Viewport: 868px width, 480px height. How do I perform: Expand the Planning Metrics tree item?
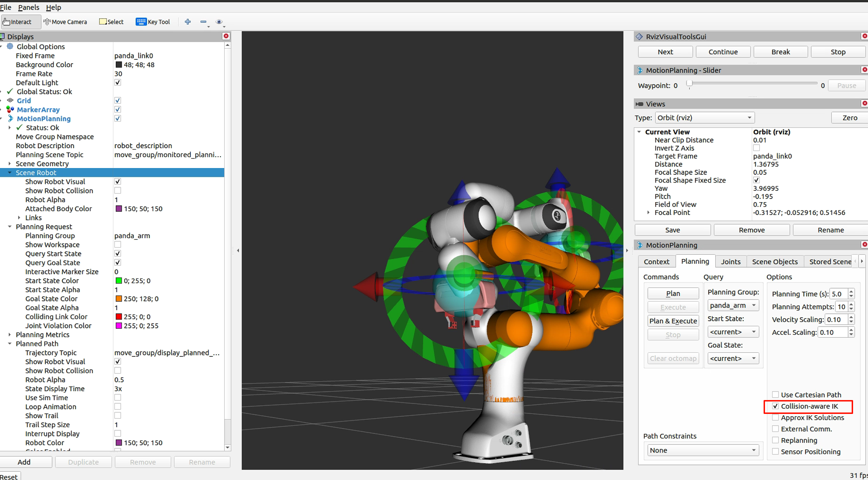coord(10,334)
